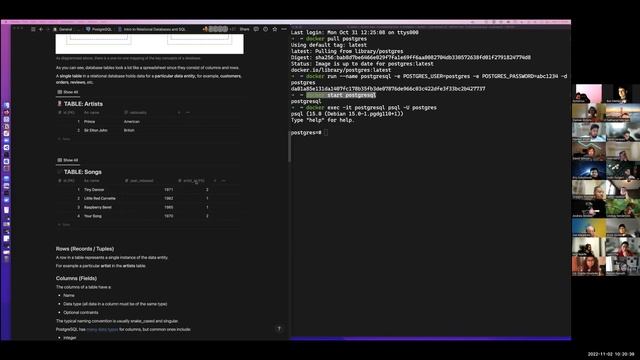This screenshot has height=360, width=640.
Task: Open the page updates clock icon
Action: tap(266, 29)
